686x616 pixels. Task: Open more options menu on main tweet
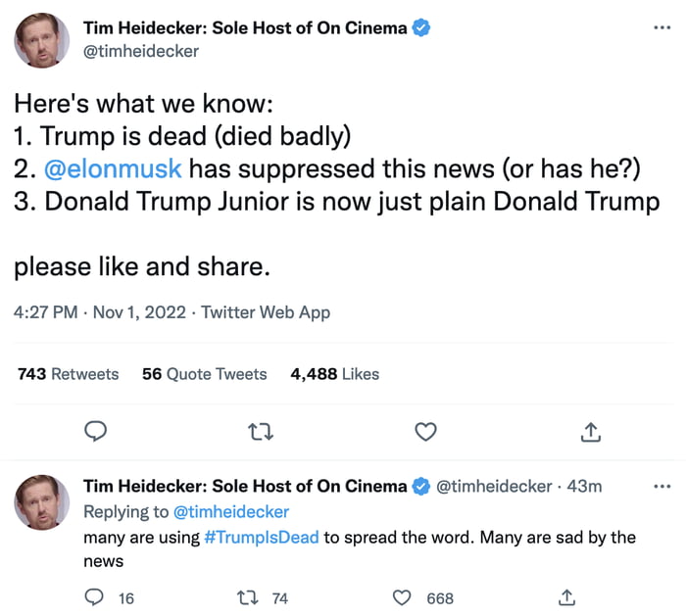coord(661,28)
